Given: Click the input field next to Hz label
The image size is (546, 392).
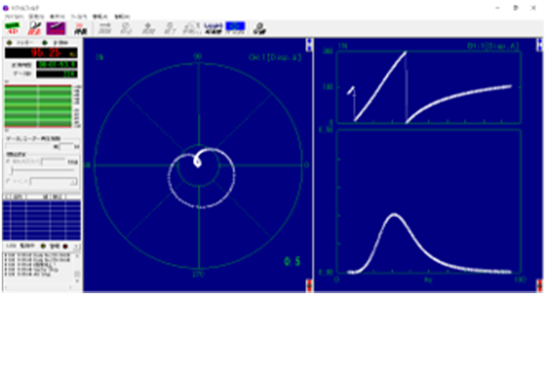Looking at the screenshot, I should point(53,162).
